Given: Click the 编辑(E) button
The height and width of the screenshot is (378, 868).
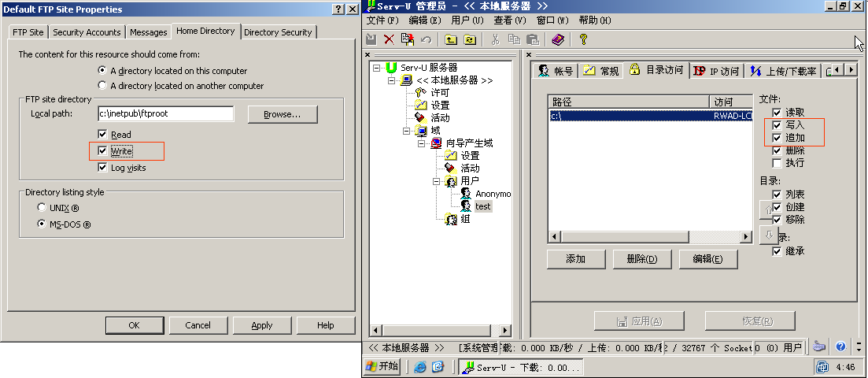Looking at the screenshot, I should tap(708, 259).
